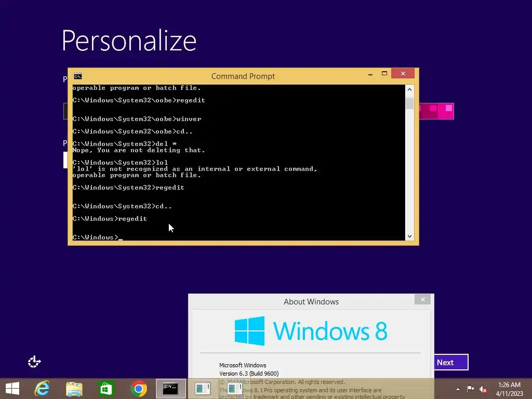The width and height of the screenshot is (532, 399).
Task: Click the 'C:\Windows>' prompt line
Action: tap(97, 237)
